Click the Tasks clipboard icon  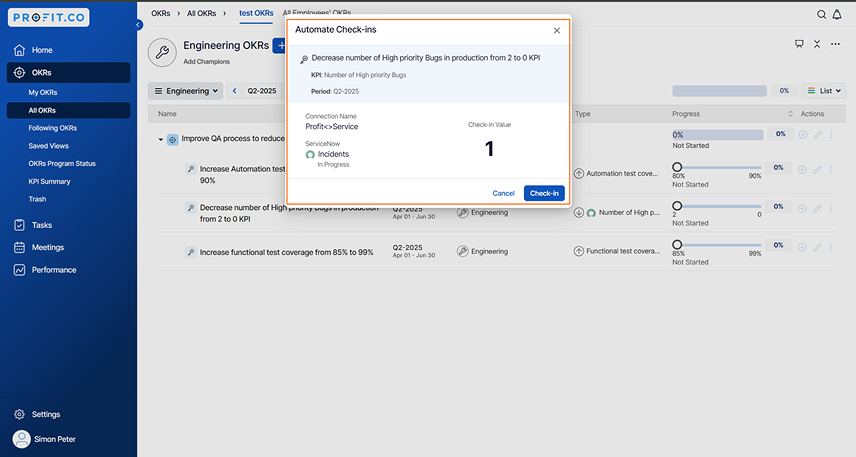[x=19, y=225]
